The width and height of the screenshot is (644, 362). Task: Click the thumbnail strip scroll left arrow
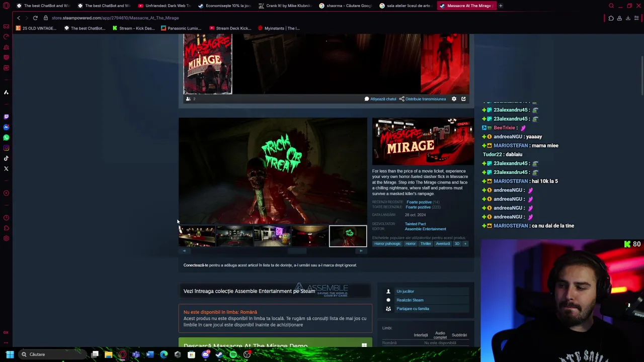click(184, 250)
